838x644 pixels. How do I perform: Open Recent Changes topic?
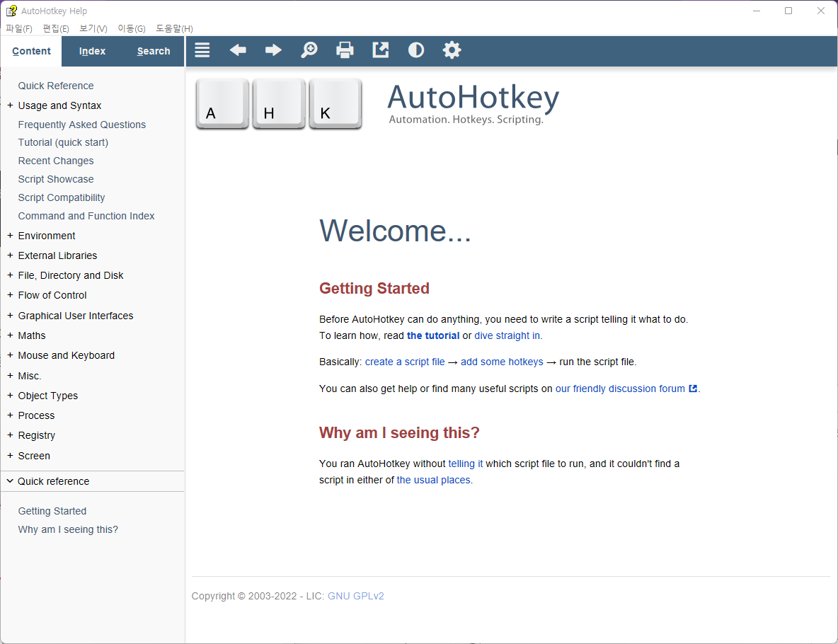56,161
